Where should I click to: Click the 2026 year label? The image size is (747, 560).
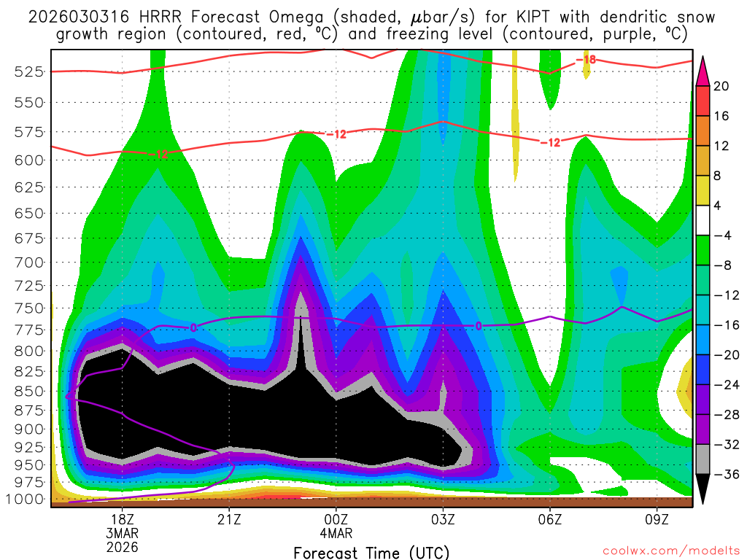pyautogui.click(x=123, y=547)
